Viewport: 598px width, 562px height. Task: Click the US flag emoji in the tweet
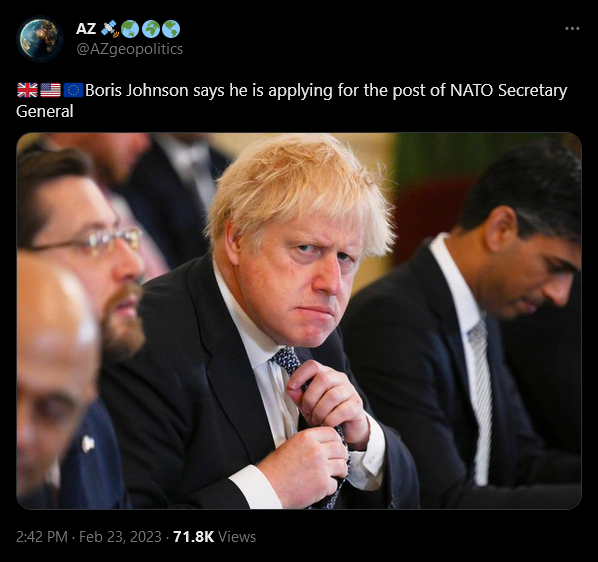click(x=50, y=90)
